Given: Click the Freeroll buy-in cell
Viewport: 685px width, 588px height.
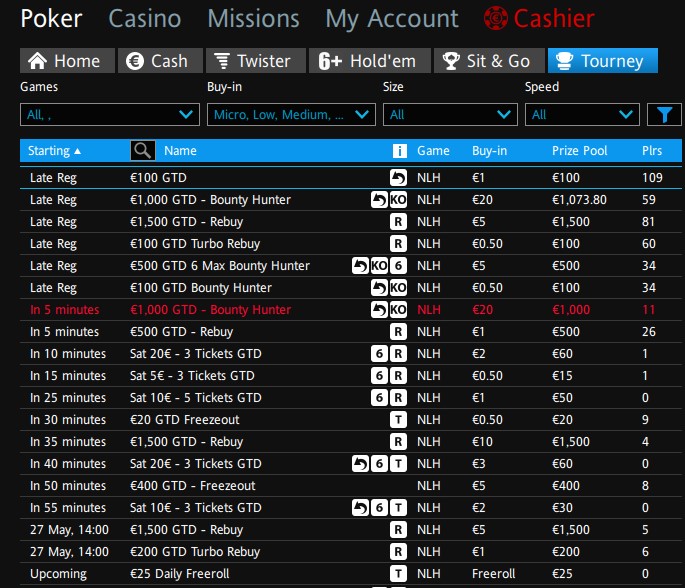Looking at the screenshot, I should click(493, 573).
